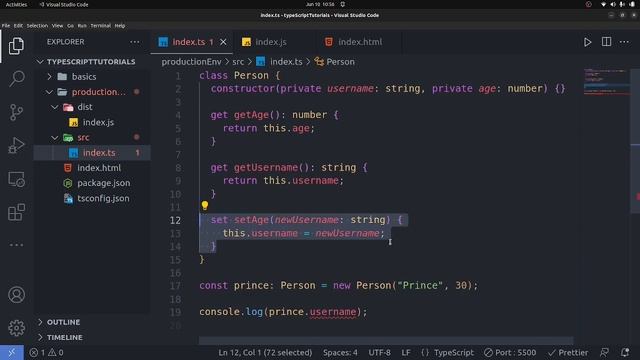Open Run and Debug view
This screenshot has height=360, width=640.
click(x=16, y=145)
